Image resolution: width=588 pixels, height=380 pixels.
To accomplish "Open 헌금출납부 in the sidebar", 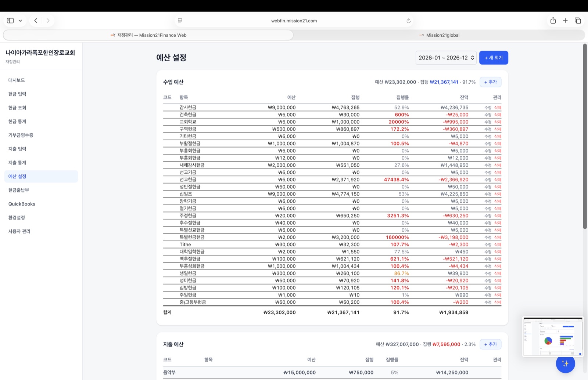I will (x=41, y=190).
